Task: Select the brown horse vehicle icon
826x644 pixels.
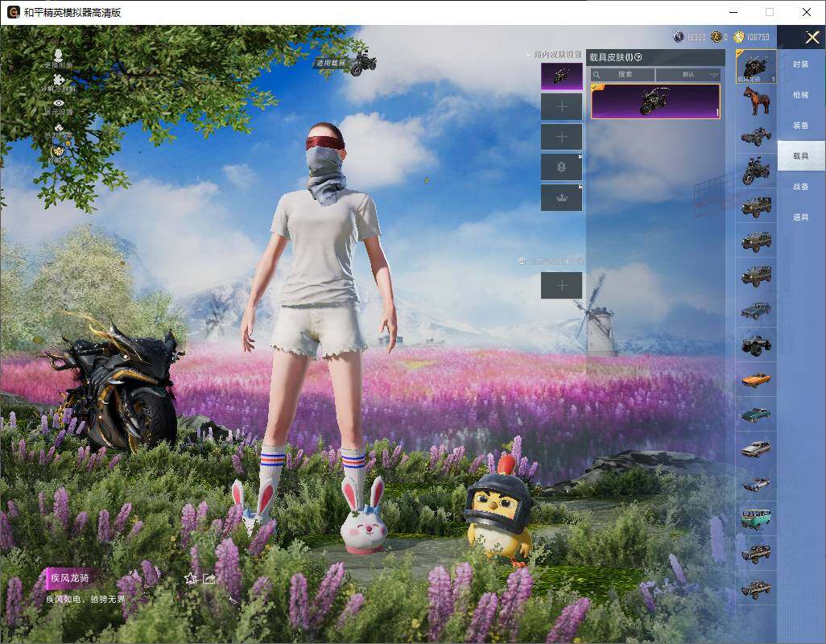Action: click(756, 101)
